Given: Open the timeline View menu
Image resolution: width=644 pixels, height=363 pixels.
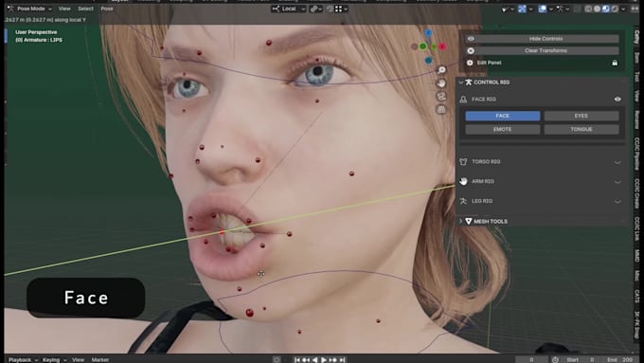Looking at the screenshot, I should tap(78, 360).
